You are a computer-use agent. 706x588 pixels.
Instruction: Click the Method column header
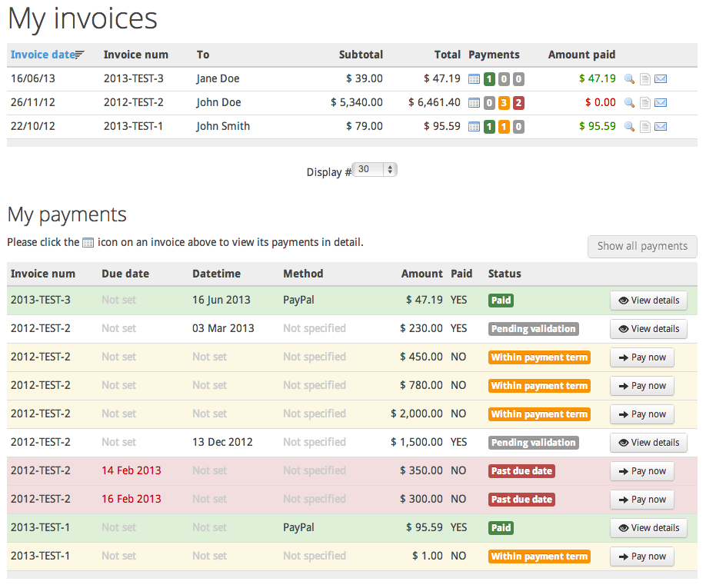[x=303, y=274]
